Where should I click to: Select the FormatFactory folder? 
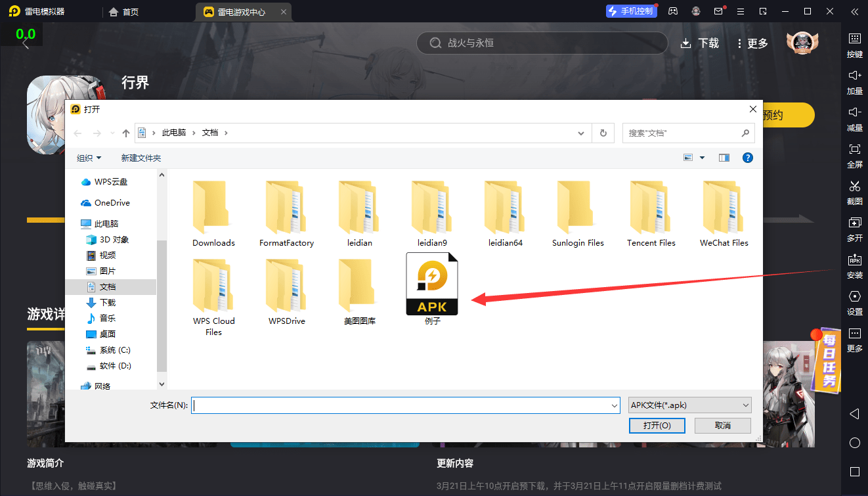pyautogui.click(x=286, y=214)
